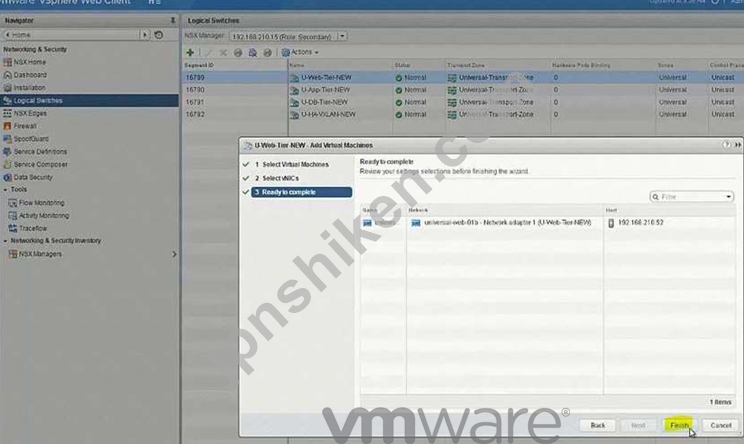The width and height of the screenshot is (744, 444).
Task: Click segment ID 16791
Action: (195, 102)
